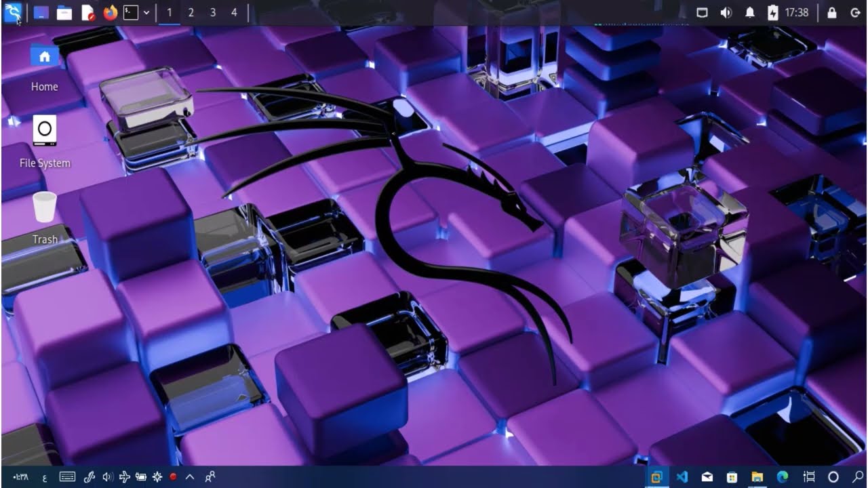Open the touch keyboard from taskbar

(67, 477)
